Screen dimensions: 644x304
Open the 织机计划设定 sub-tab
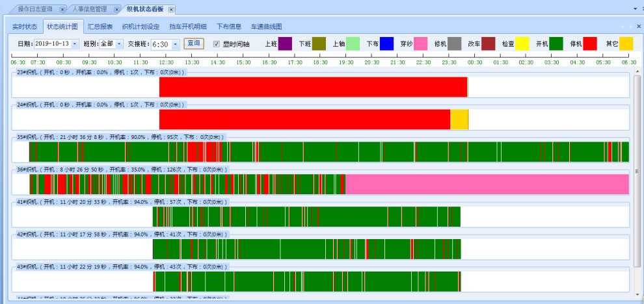pyautogui.click(x=141, y=27)
